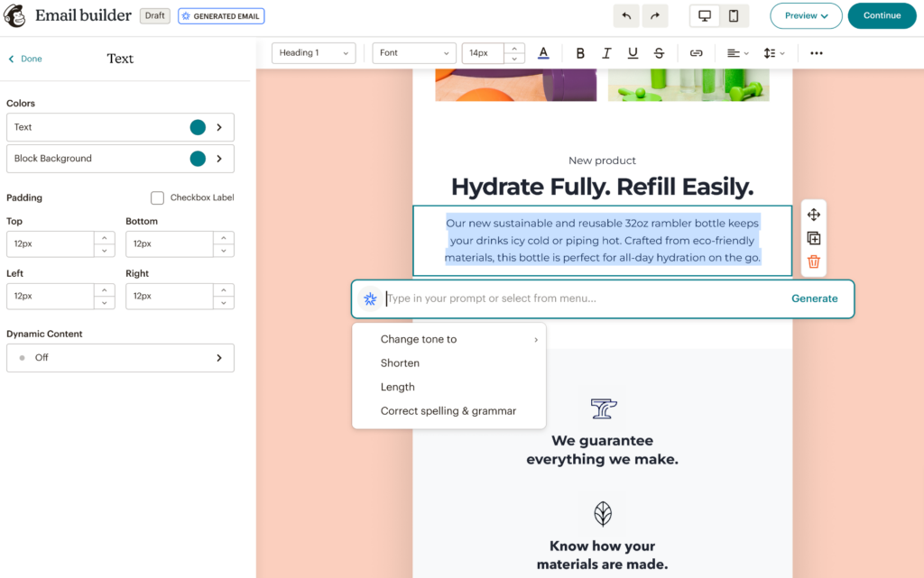924x578 pixels.
Task: Toggle bold formatting
Action: coord(580,53)
